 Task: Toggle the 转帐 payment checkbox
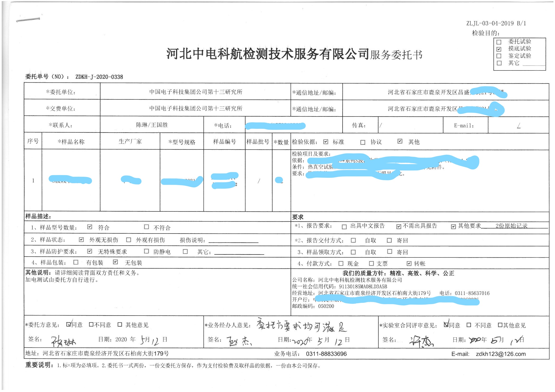pyautogui.click(x=409, y=263)
